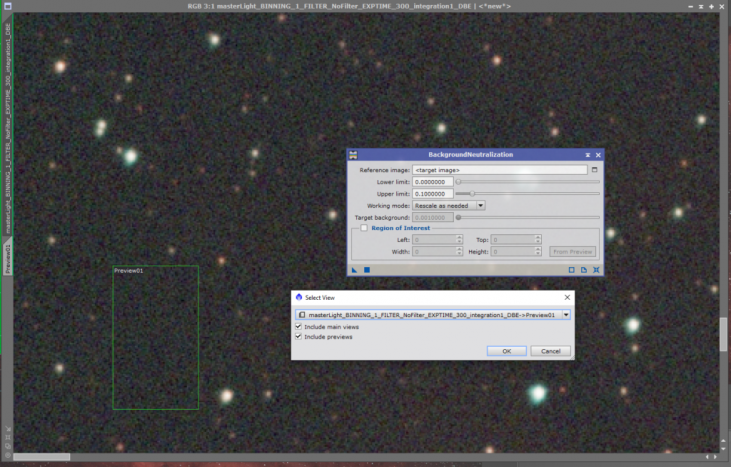Click select-view icon next to Reference image field
731x467 pixels.
click(594, 170)
